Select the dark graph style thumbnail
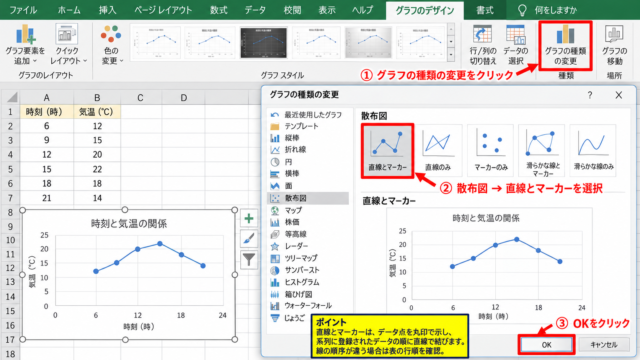 click(x=264, y=42)
